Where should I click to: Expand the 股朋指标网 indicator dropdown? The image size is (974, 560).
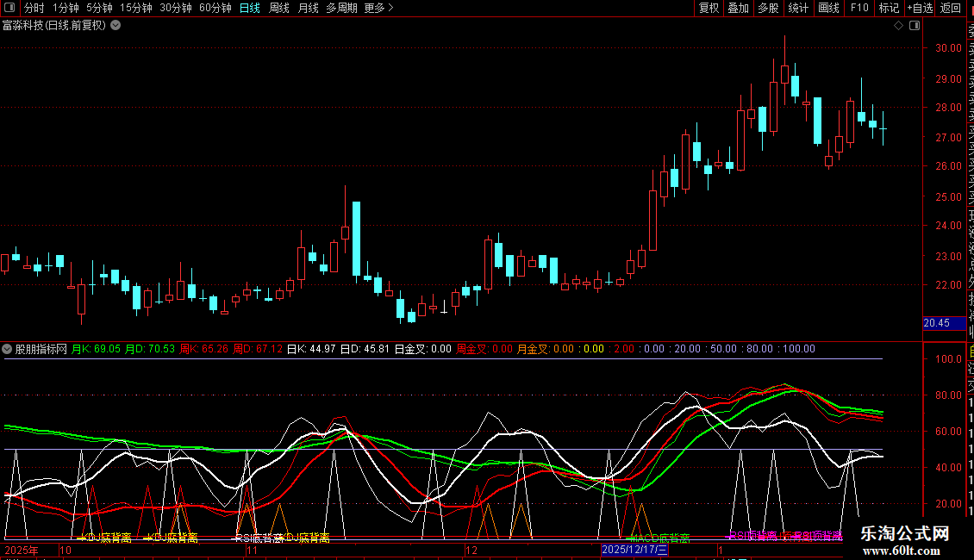click(7, 349)
